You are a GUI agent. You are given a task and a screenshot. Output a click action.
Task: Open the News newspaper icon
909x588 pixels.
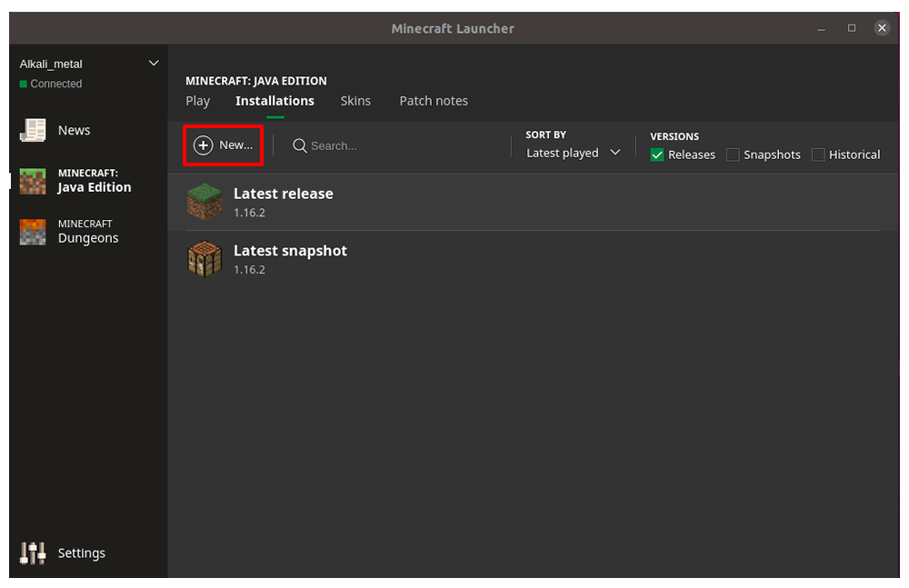pos(33,131)
